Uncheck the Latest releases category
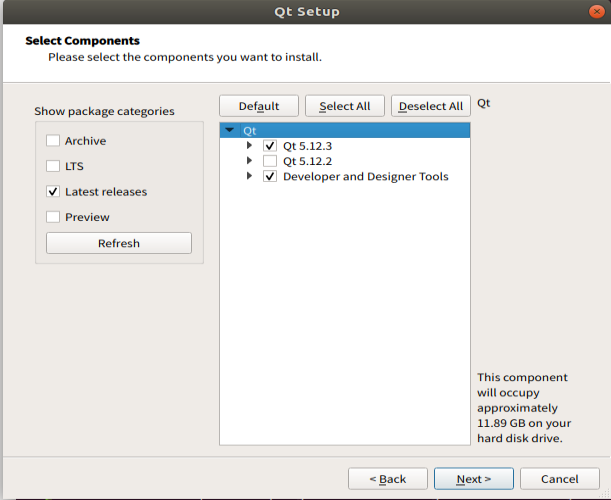Viewport: 611px width, 500px height. pos(53,191)
